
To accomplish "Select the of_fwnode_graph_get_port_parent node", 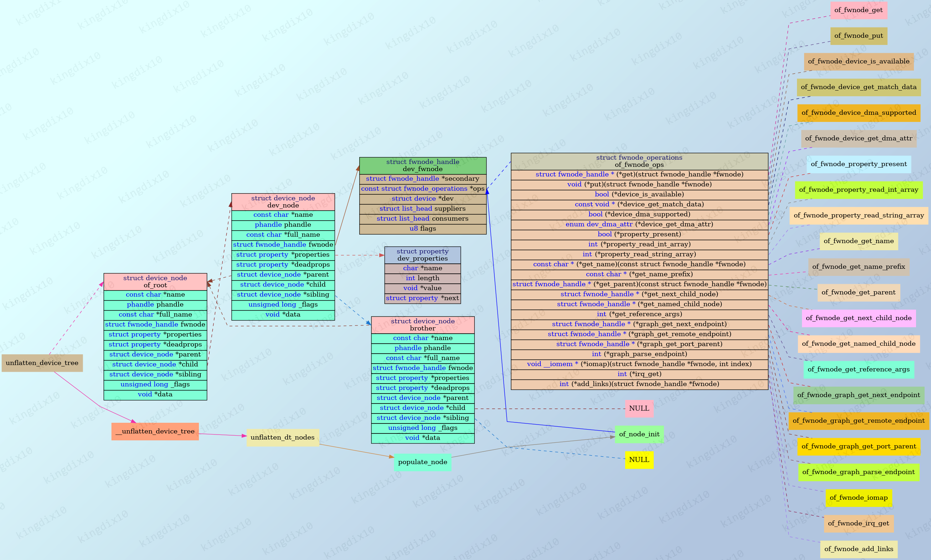I will 859,446.
